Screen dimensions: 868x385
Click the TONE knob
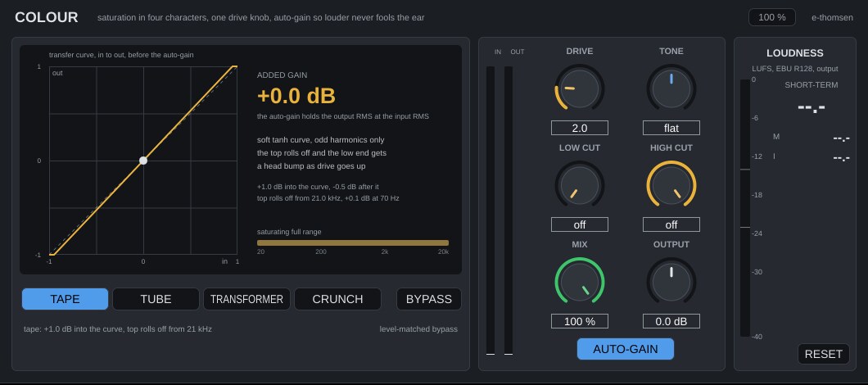(671, 88)
